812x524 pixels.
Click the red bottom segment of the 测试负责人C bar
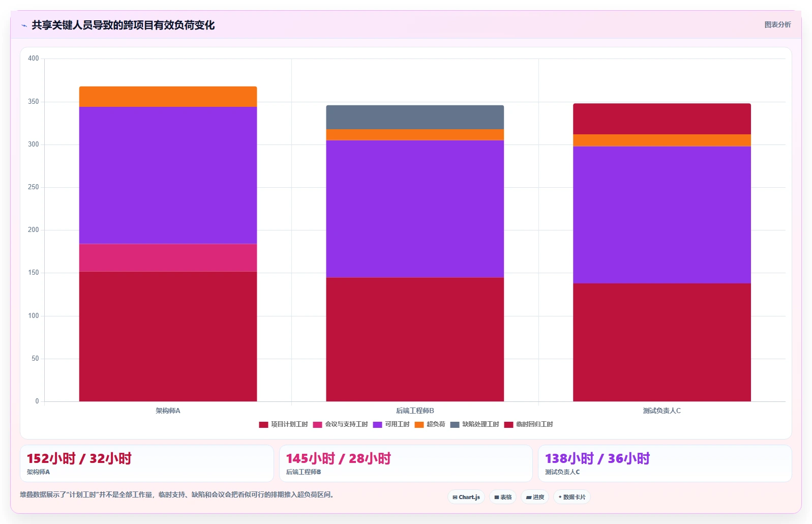pos(662,342)
